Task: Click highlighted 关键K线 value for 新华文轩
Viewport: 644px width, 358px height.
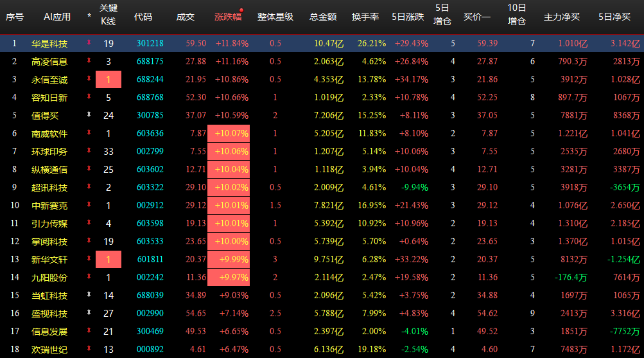Action: point(109,260)
